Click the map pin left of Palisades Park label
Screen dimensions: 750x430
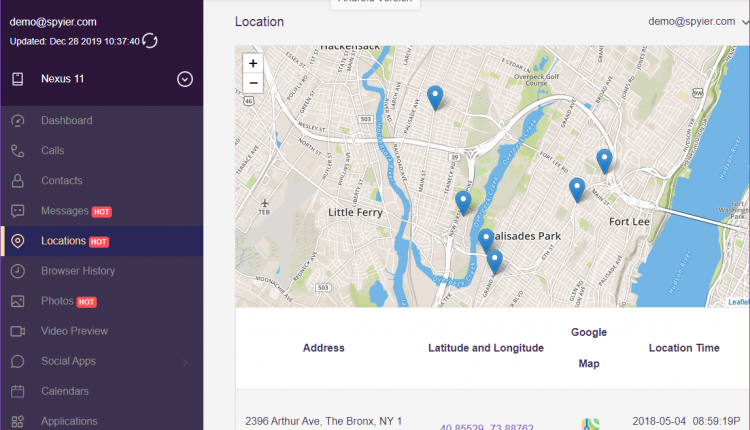486,241
